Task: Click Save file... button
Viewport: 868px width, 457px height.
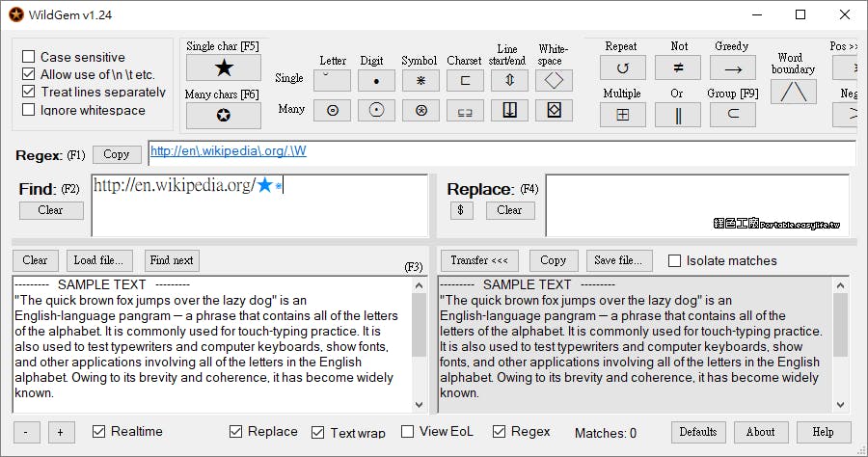Action: tap(619, 260)
